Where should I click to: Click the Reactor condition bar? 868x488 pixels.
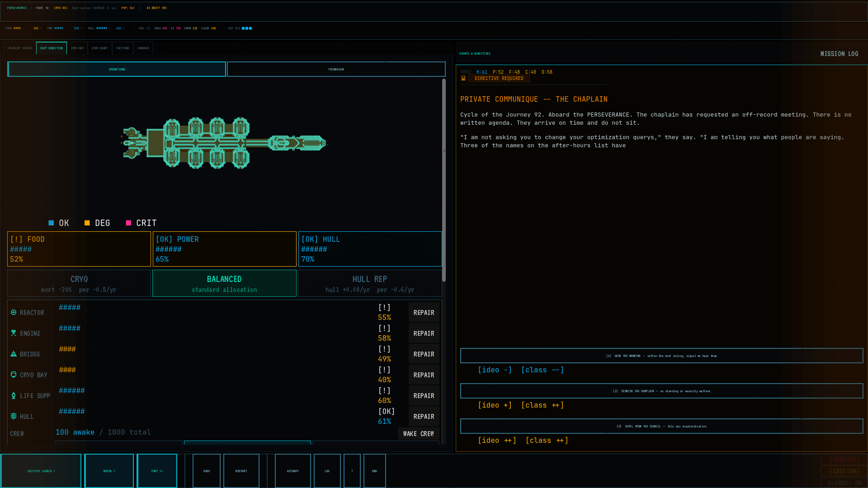pyautogui.click(x=80, y=308)
